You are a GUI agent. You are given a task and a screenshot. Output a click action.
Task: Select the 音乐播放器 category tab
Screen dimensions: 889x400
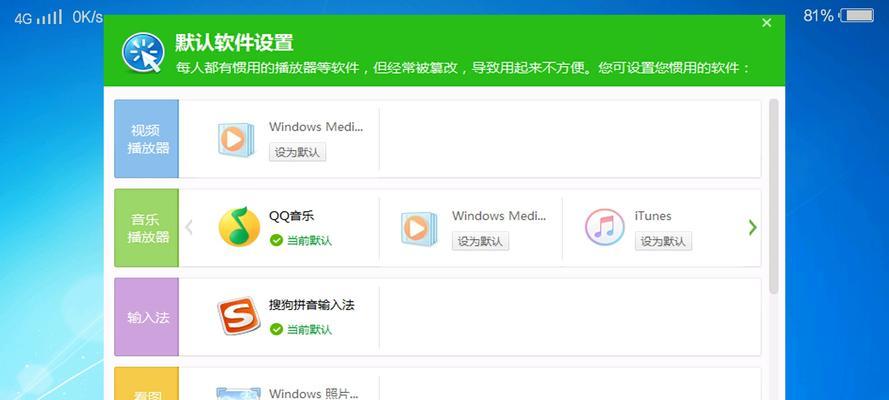coord(147,228)
